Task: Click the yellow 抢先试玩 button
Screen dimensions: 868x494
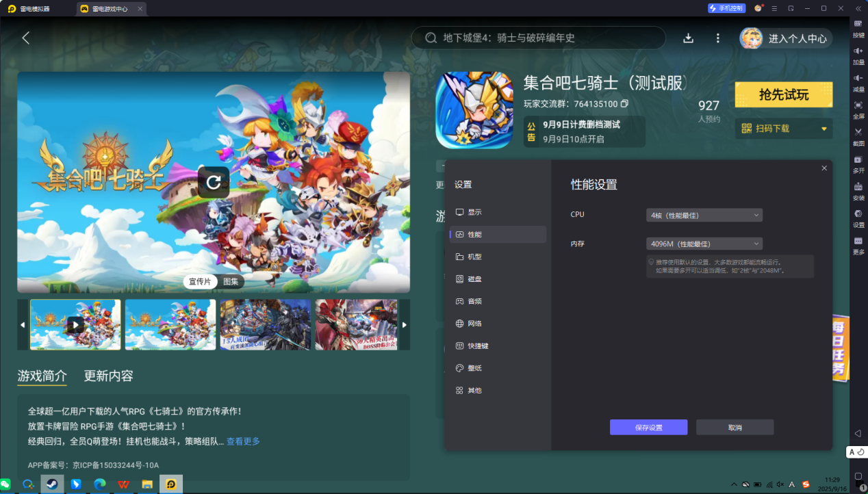Action: (783, 94)
